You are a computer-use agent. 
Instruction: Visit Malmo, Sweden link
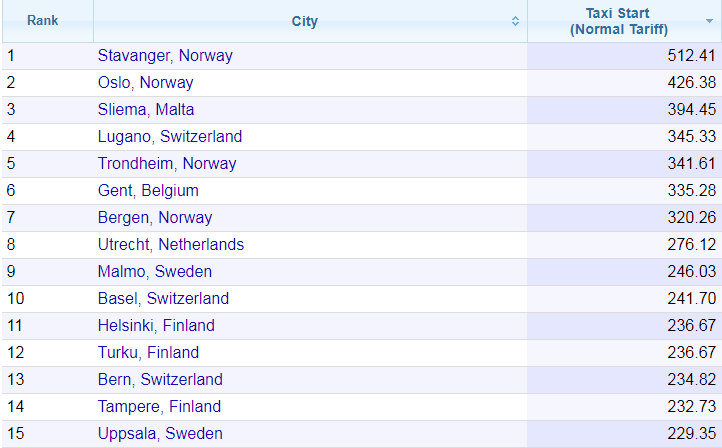tap(155, 272)
